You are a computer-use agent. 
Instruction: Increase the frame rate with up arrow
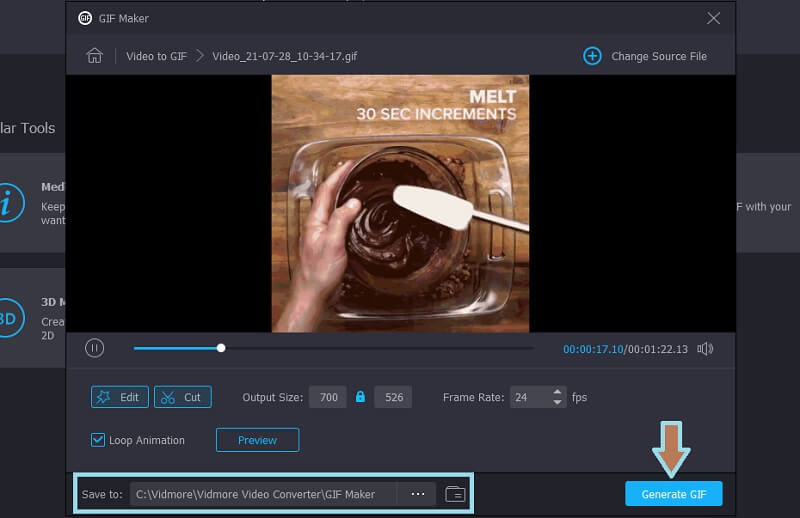[x=558, y=392]
